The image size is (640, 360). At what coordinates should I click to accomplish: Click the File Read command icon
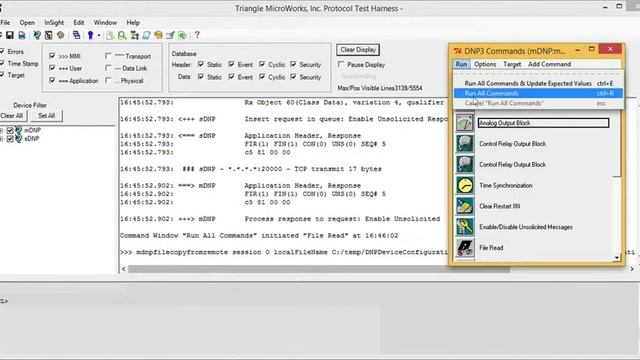[465, 248]
